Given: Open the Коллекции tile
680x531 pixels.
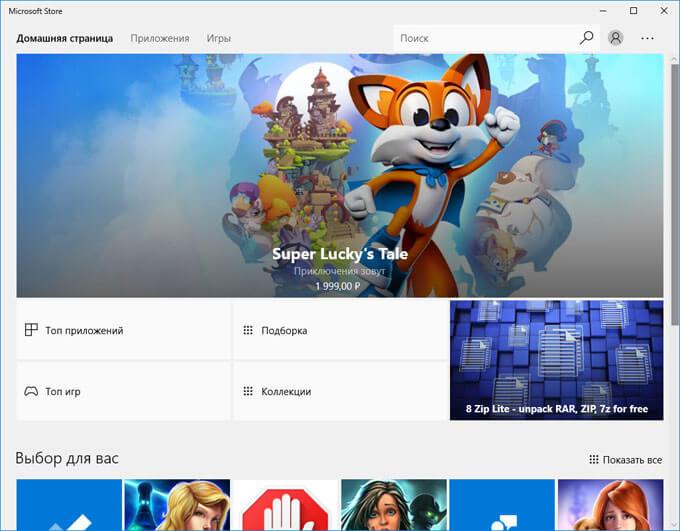Looking at the screenshot, I should (340, 391).
